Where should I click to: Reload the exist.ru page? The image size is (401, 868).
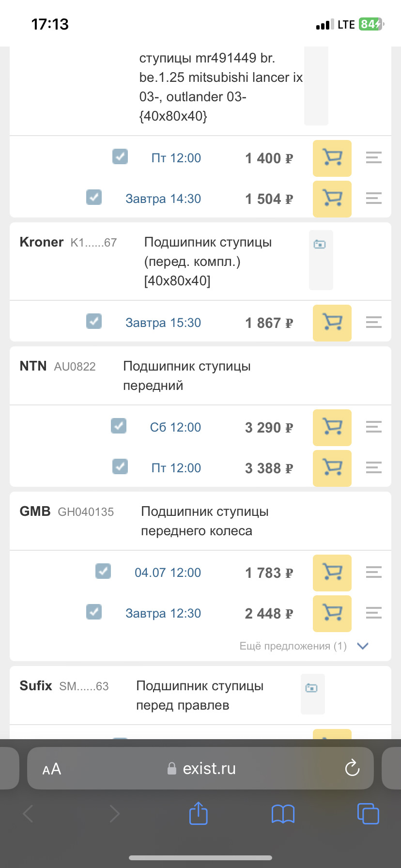352,768
